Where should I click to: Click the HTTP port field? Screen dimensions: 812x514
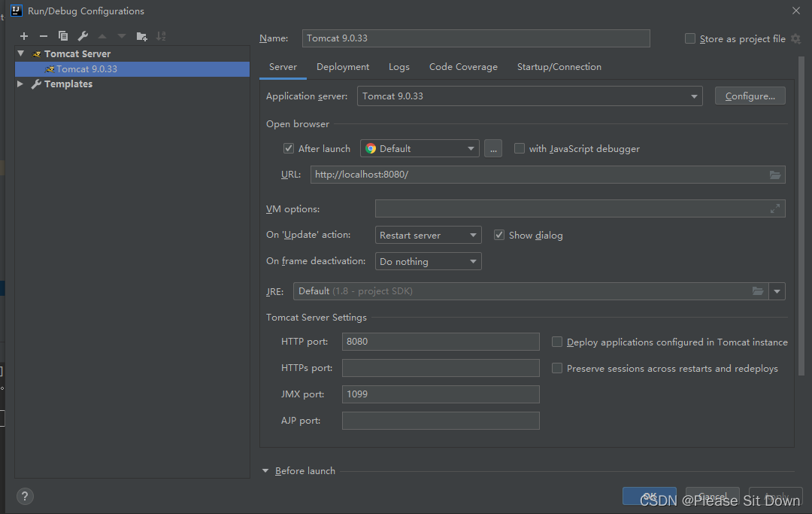point(441,342)
